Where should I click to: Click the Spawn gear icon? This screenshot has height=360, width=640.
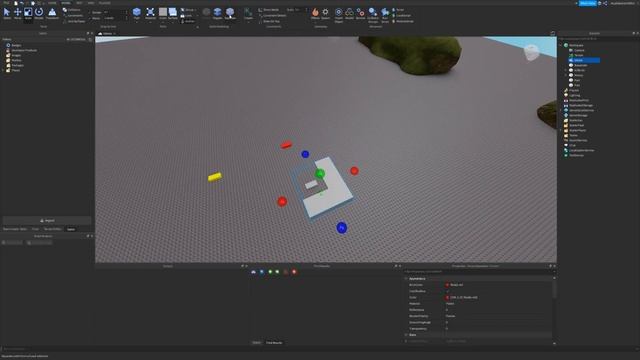[x=325, y=13]
